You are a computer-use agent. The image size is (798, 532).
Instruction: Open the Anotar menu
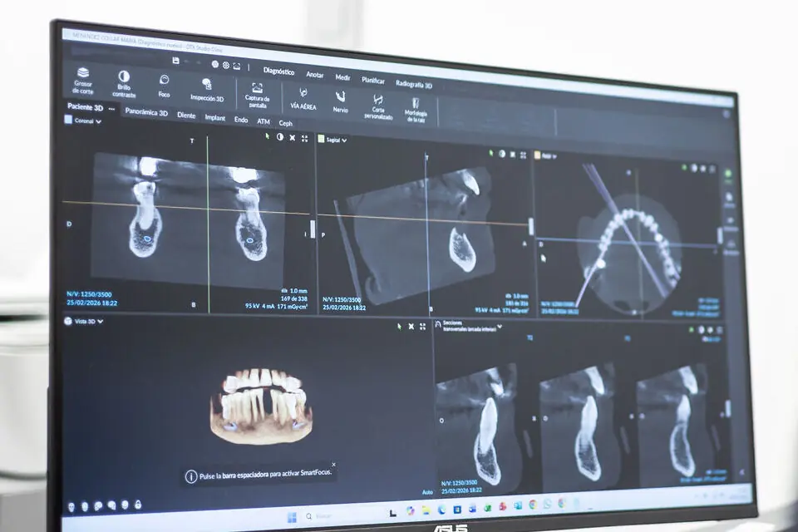coord(314,74)
